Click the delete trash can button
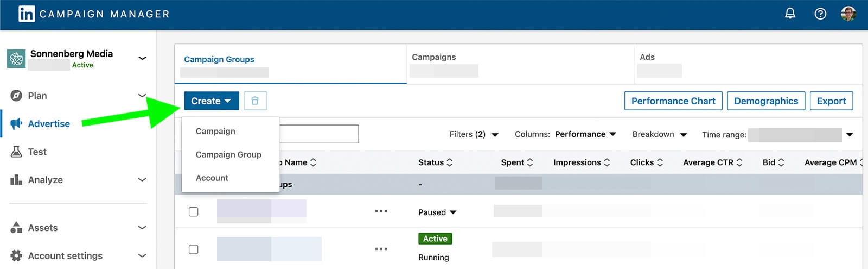Image resolution: width=868 pixels, height=269 pixels. coord(255,101)
